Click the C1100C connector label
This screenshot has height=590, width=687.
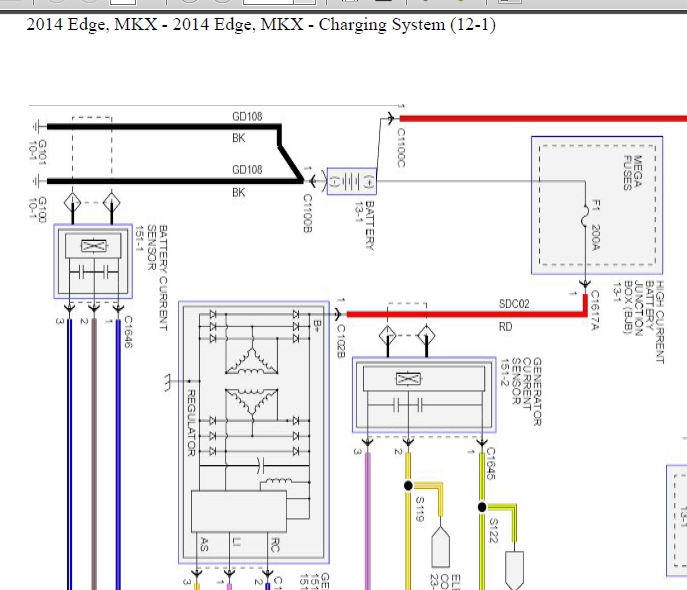(x=401, y=148)
